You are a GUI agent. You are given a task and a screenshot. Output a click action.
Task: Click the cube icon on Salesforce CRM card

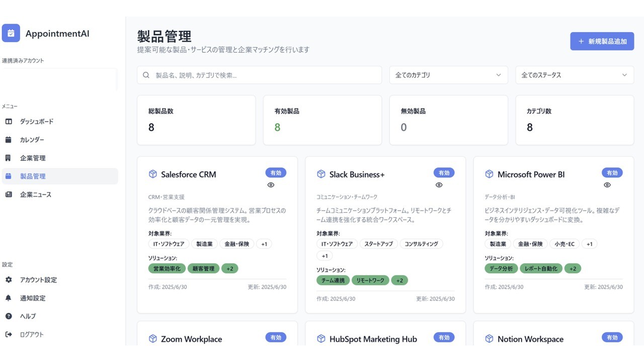pos(153,174)
